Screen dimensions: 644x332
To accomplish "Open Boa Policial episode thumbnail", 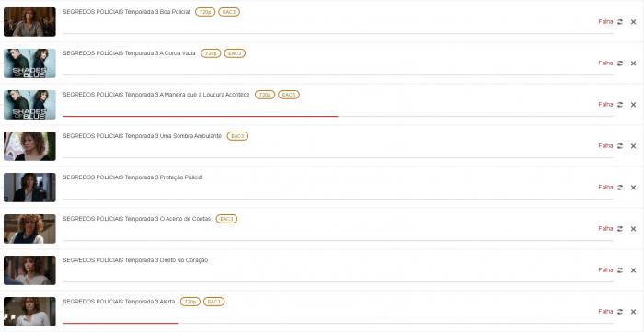I will point(29,22).
